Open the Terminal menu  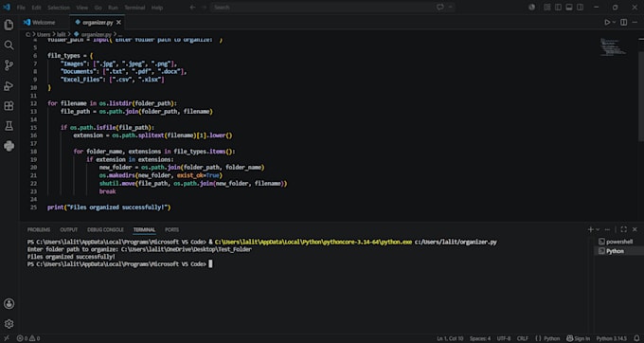[x=134, y=8]
